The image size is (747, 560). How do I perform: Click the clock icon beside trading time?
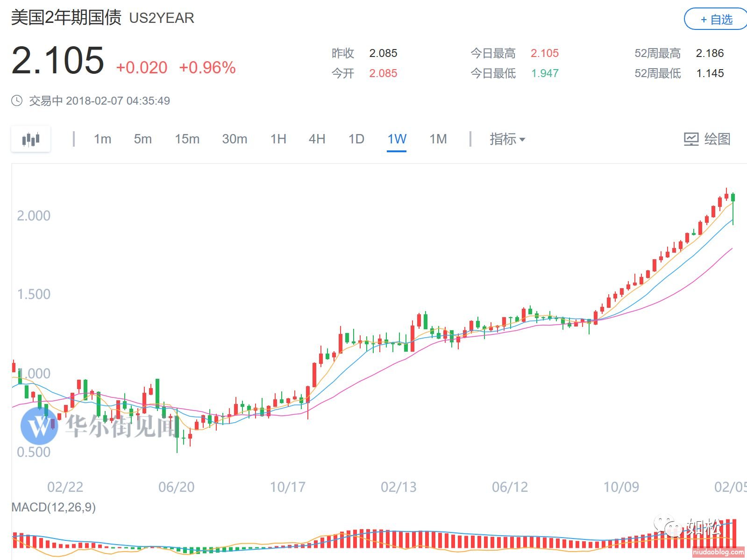(x=17, y=101)
